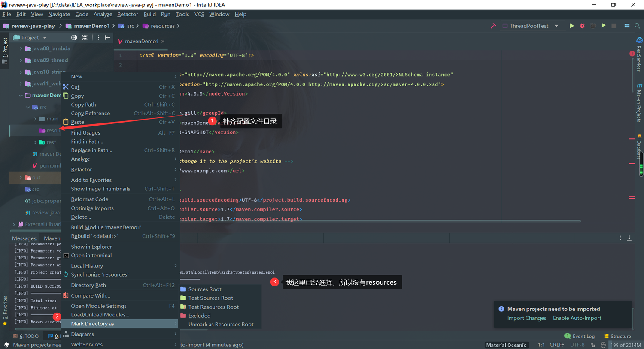644x349 pixels.
Task: Run ThreadPoolTest with the green play icon
Action: [571, 26]
